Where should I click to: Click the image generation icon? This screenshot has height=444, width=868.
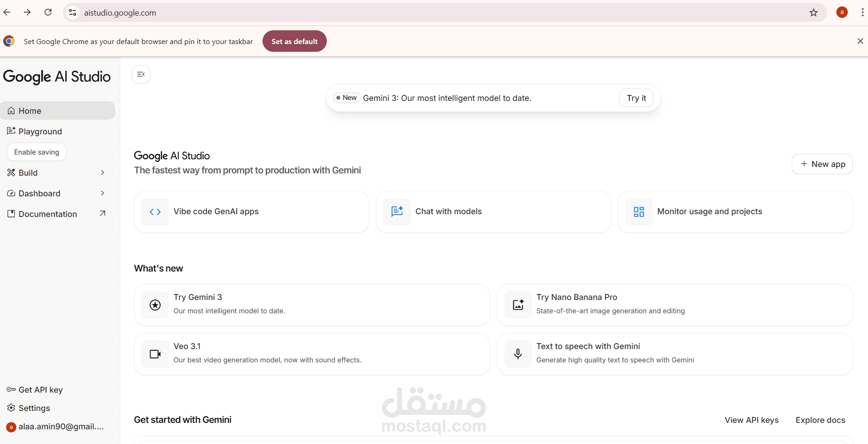click(518, 305)
